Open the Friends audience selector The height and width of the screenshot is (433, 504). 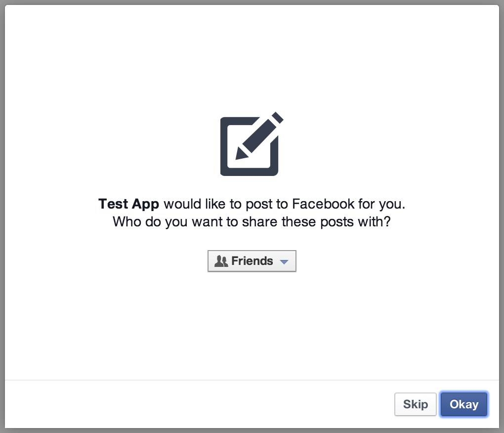click(252, 261)
